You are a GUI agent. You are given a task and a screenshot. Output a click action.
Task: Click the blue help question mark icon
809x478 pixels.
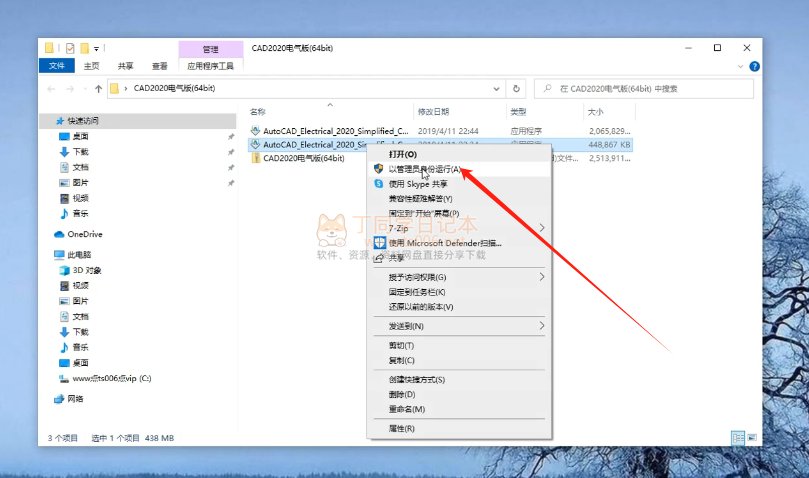(754, 67)
